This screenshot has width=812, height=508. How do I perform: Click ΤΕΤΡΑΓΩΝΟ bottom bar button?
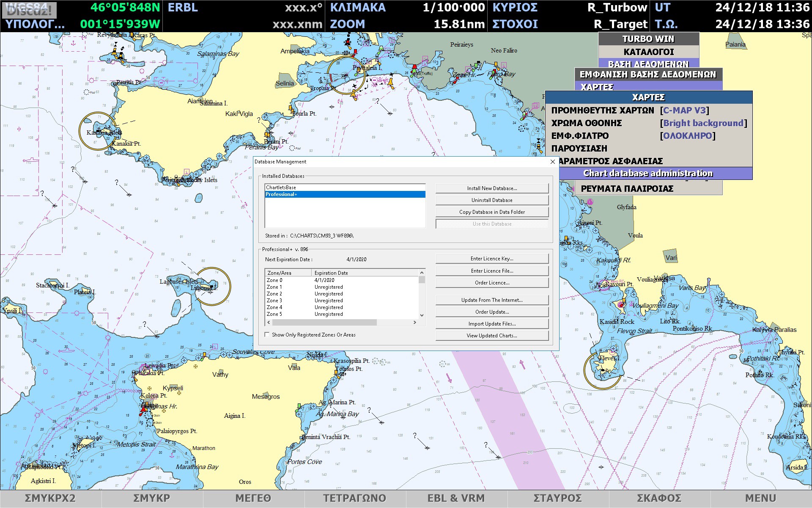[x=355, y=499]
